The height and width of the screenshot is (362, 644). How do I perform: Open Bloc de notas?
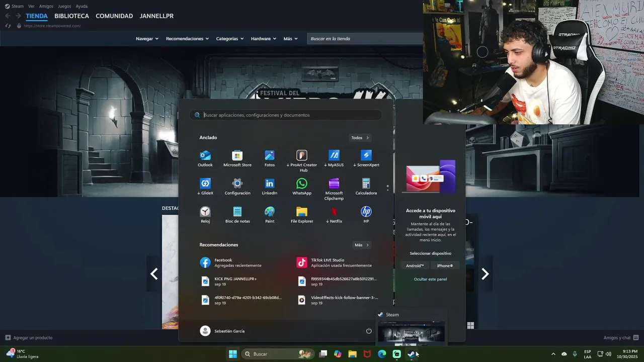237,215
